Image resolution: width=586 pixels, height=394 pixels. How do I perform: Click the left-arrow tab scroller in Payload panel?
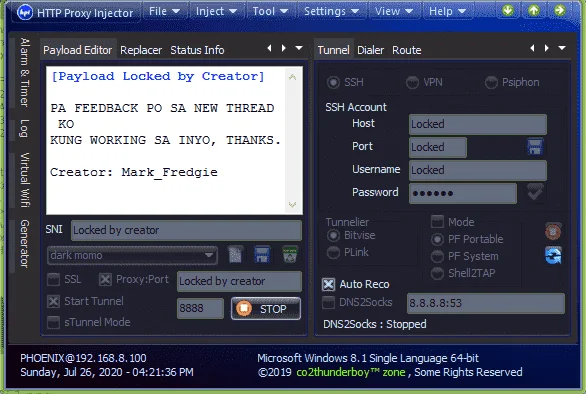point(269,48)
